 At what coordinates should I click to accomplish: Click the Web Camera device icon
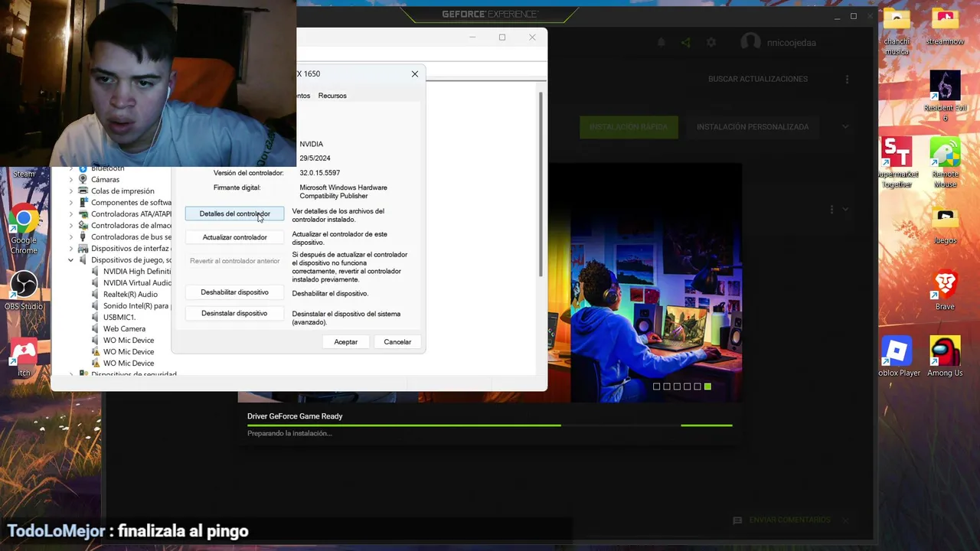pos(96,328)
